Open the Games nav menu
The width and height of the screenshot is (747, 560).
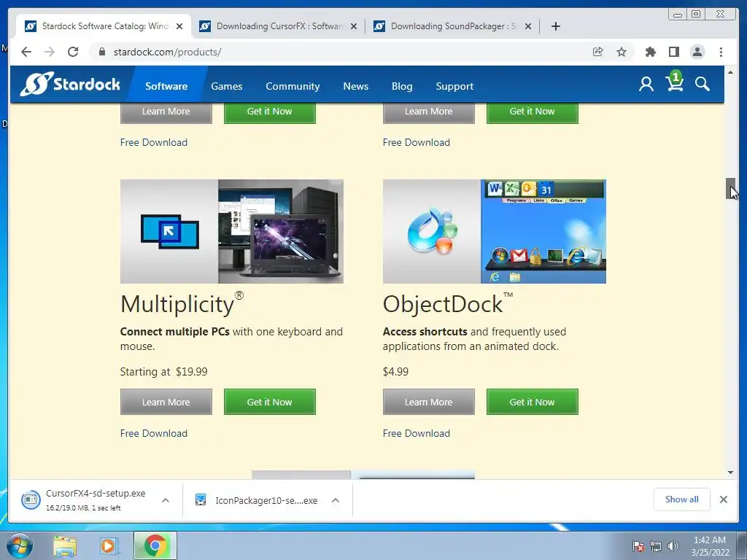click(x=227, y=86)
